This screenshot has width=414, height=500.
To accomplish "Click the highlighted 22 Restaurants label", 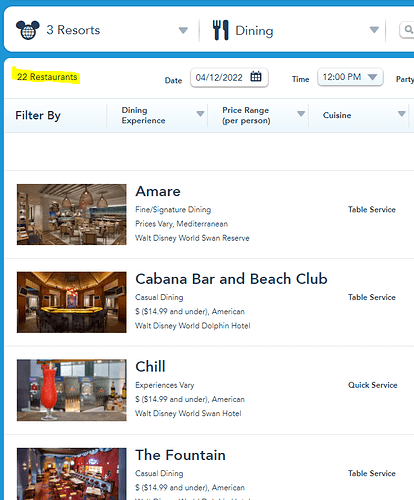I will pyautogui.click(x=47, y=77).
